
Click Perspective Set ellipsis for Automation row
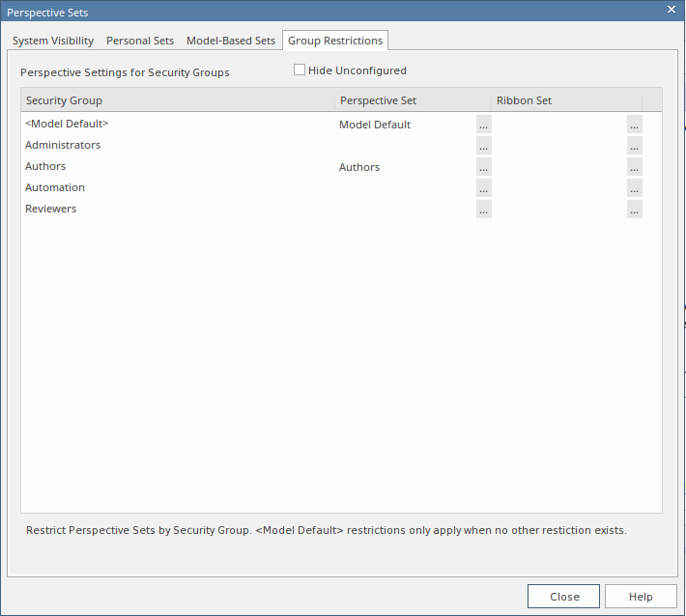(x=483, y=188)
